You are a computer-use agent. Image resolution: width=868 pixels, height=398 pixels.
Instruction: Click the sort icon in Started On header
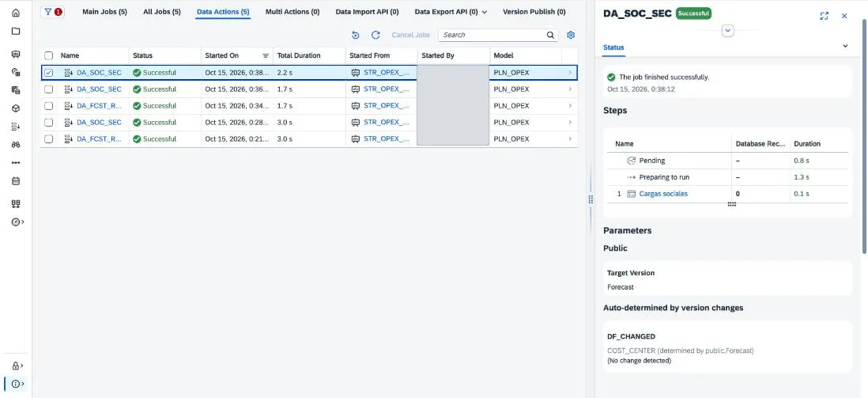(x=265, y=55)
